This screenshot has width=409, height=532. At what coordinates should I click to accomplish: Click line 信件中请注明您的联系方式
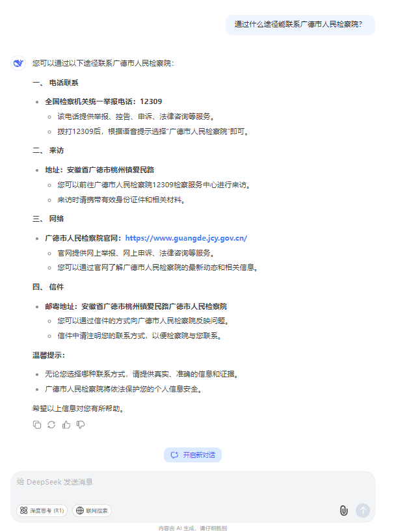click(x=139, y=336)
